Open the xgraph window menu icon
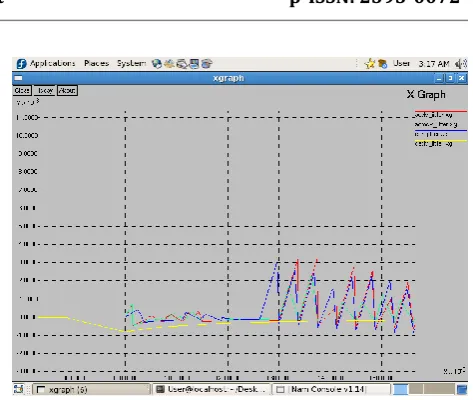Image resolution: width=473 pixels, height=400 pixels. pos(19,78)
